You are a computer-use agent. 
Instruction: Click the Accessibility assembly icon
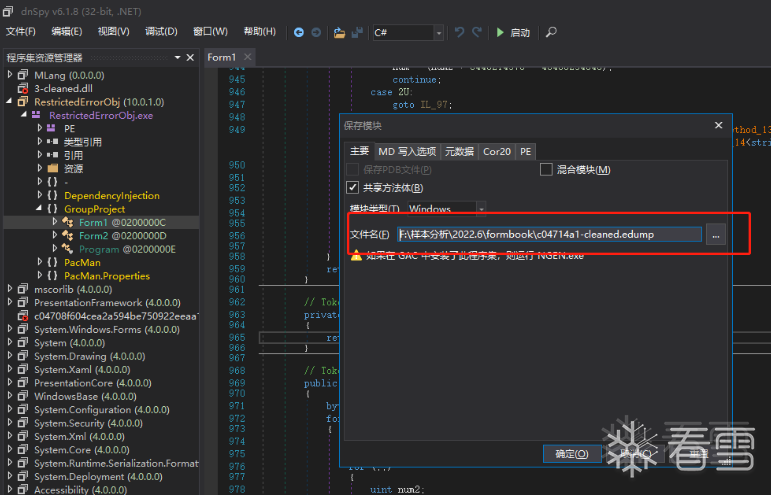[x=23, y=490]
